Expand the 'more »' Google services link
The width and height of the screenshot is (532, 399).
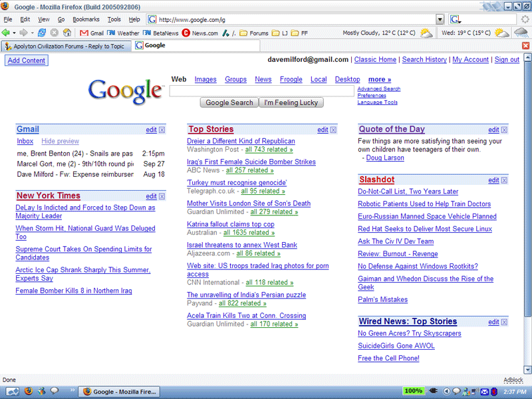coord(379,79)
